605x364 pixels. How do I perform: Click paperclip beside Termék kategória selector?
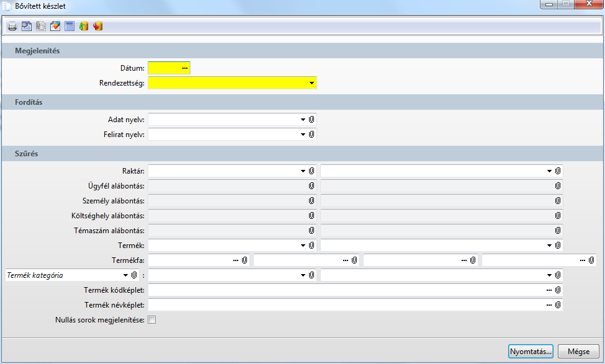coord(134,275)
